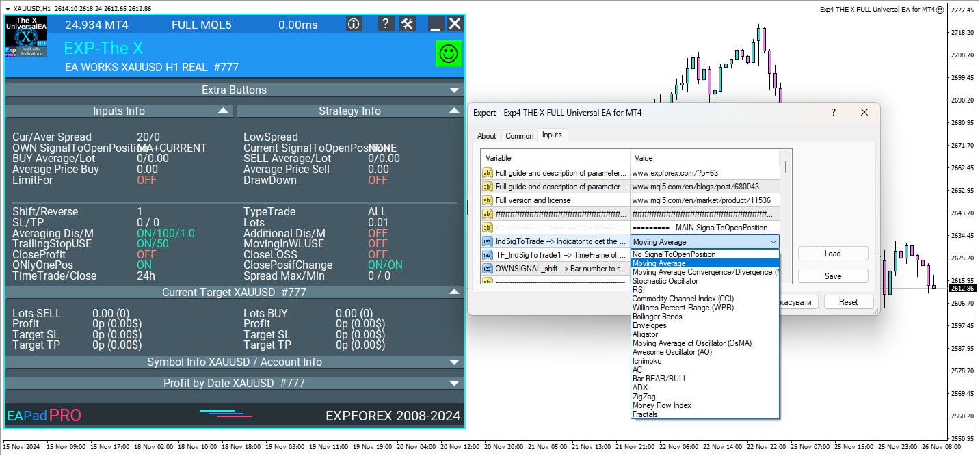
Task: Switch to the Common tab
Action: (x=519, y=136)
